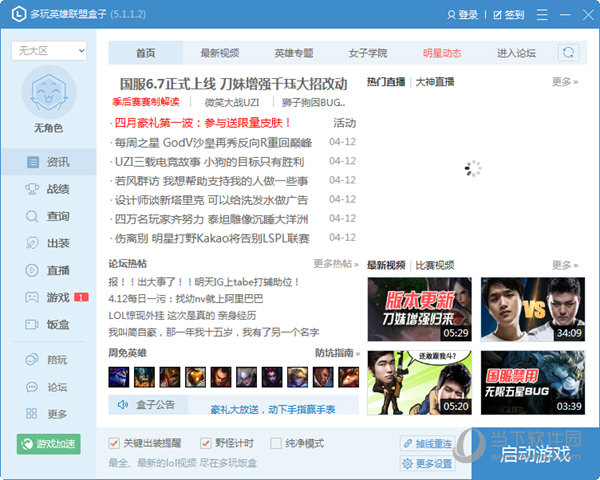Open 每周之星 GodV news item
The width and height of the screenshot is (600, 480).
coord(213,143)
